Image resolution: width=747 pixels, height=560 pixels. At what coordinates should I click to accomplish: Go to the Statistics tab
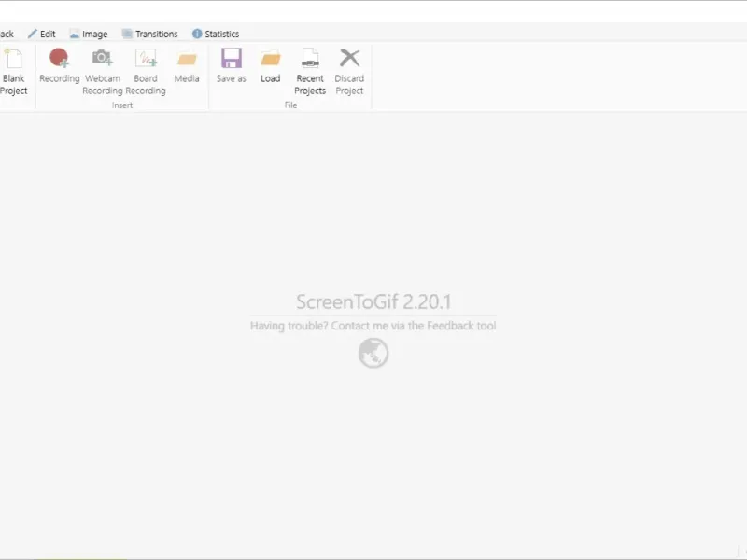click(x=216, y=34)
